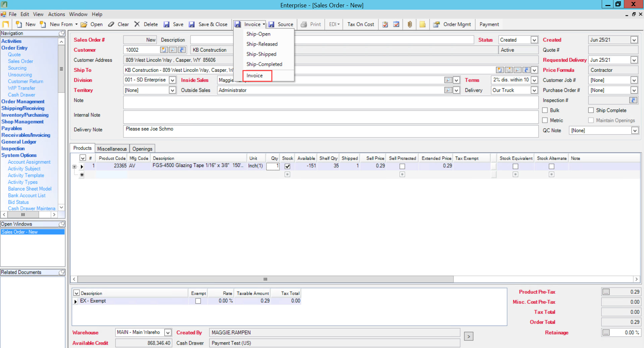Click the products grid horizontal scrollbar
644x348 pixels.
click(265, 279)
